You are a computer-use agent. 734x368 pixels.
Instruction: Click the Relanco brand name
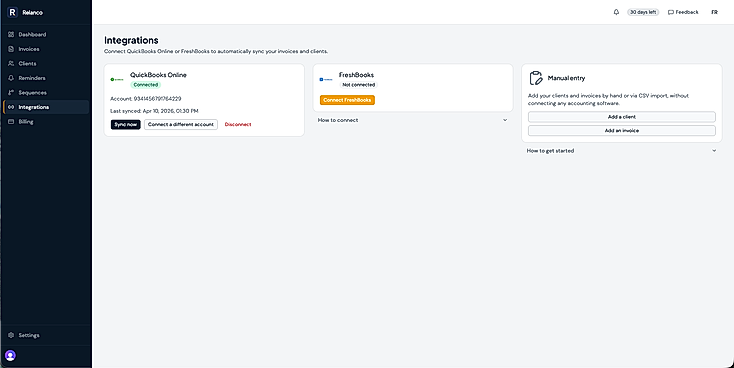(32, 13)
